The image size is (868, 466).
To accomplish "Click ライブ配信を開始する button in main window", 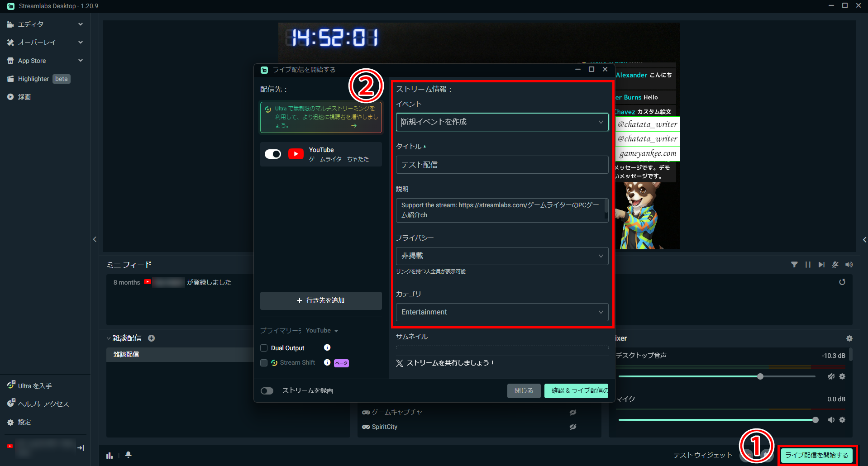I will point(817,455).
